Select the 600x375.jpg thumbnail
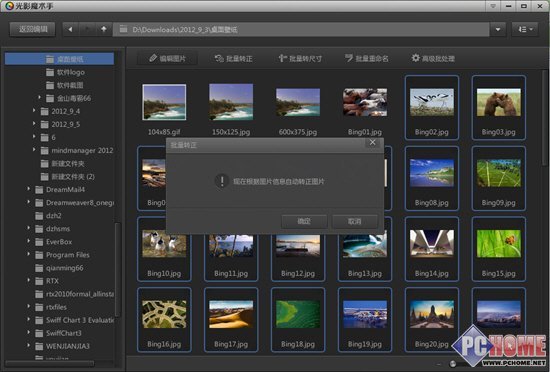The image size is (550, 372). tap(298, 102)
